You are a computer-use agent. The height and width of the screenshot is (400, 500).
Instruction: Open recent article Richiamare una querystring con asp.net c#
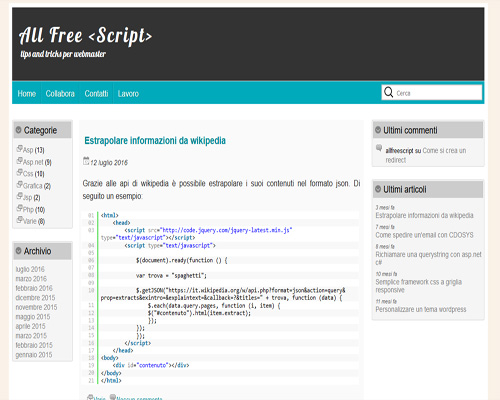pos(429,258)
